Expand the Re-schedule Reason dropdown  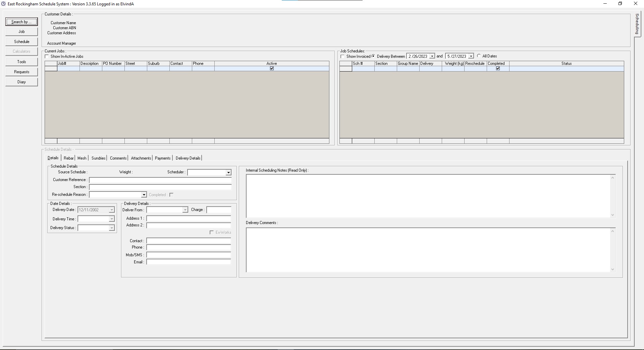coord(144,195)
